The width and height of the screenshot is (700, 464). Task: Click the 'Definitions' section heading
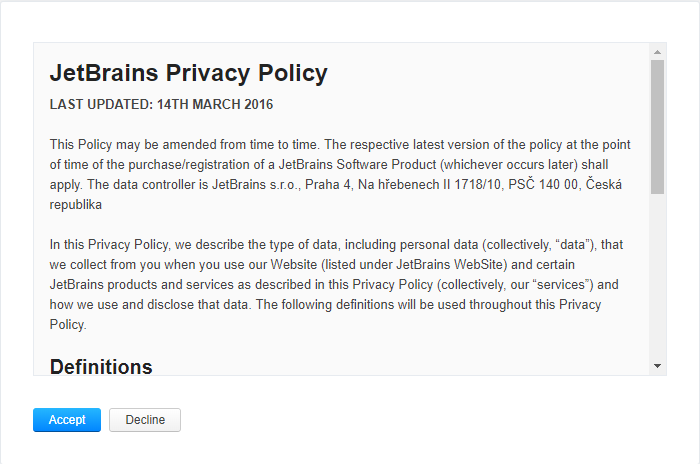coord(101,366)
